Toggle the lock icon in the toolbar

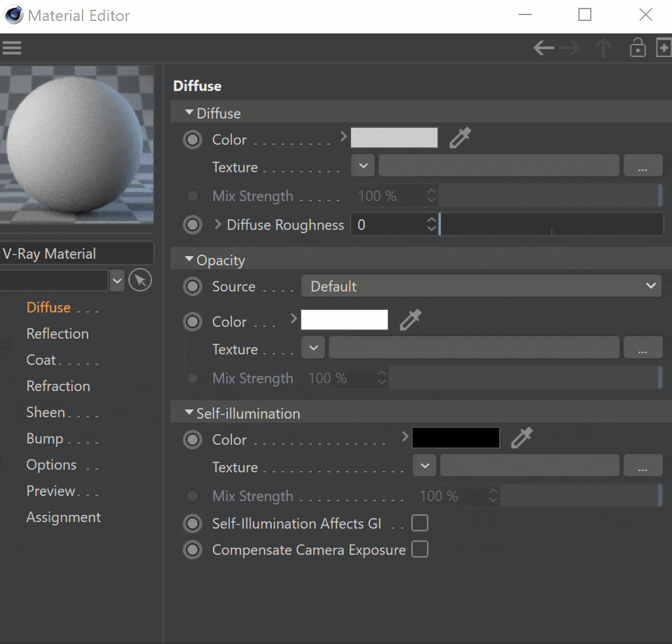point(638,48)
